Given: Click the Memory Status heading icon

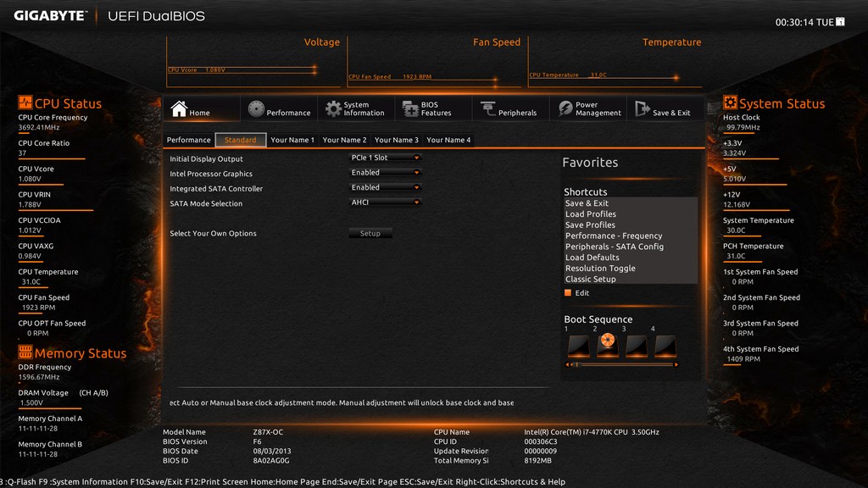Looking at the screenshot, I should point(25,352).
